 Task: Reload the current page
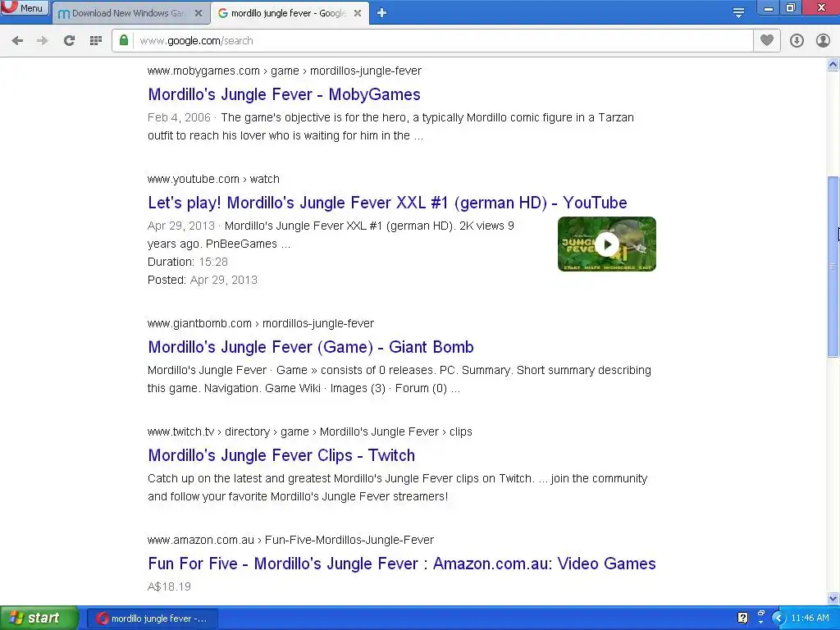click(x=69, y=41)
